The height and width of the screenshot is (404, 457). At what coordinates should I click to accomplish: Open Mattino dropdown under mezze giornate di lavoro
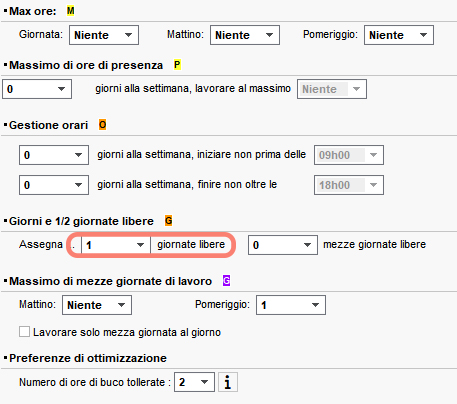[x=97, y=305]
